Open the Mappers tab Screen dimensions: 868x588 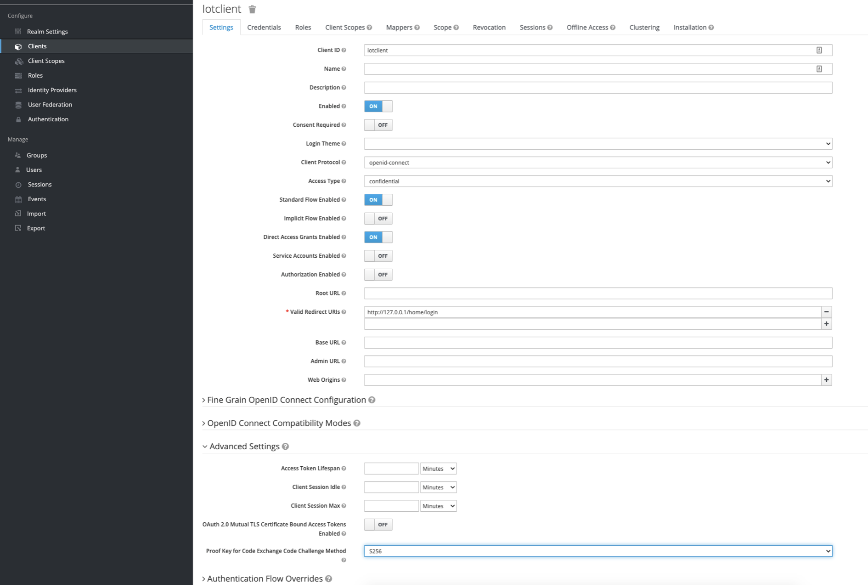tap(399, 28)
